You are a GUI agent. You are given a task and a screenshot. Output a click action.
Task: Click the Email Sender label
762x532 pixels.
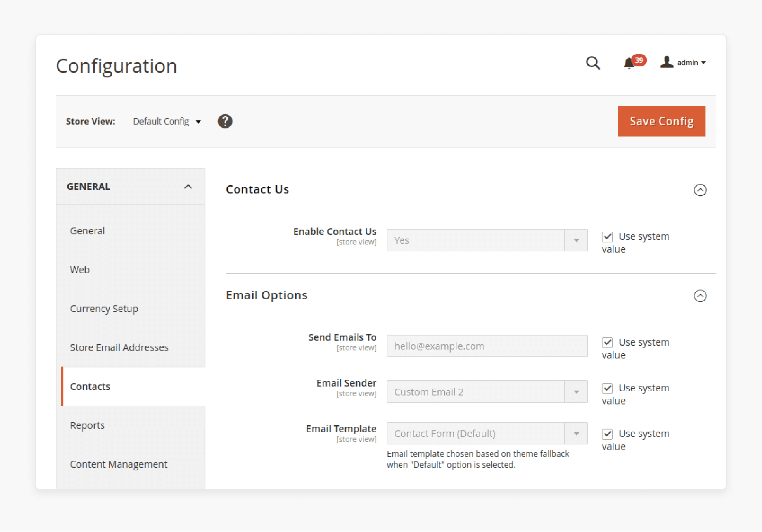tap(347, 383)
